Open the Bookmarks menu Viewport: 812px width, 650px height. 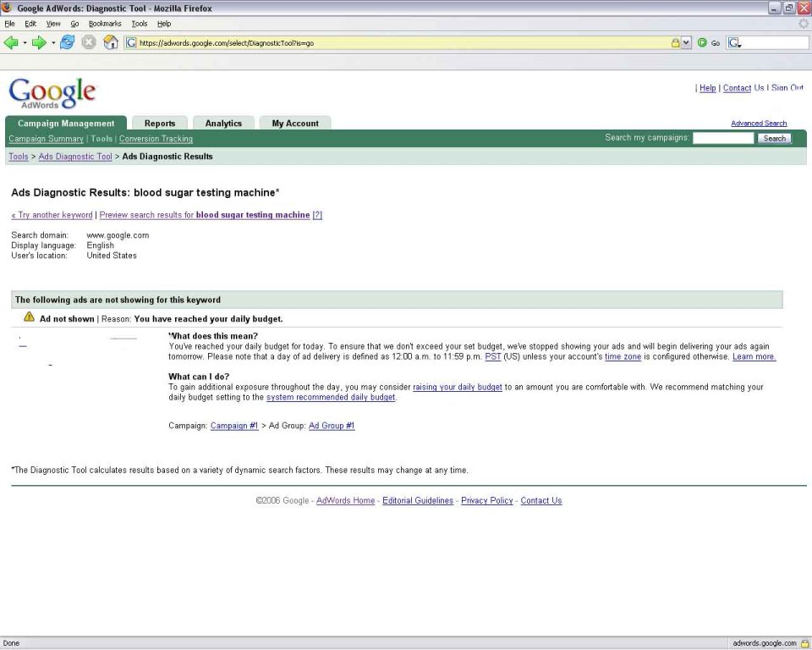tap(105, 24)
